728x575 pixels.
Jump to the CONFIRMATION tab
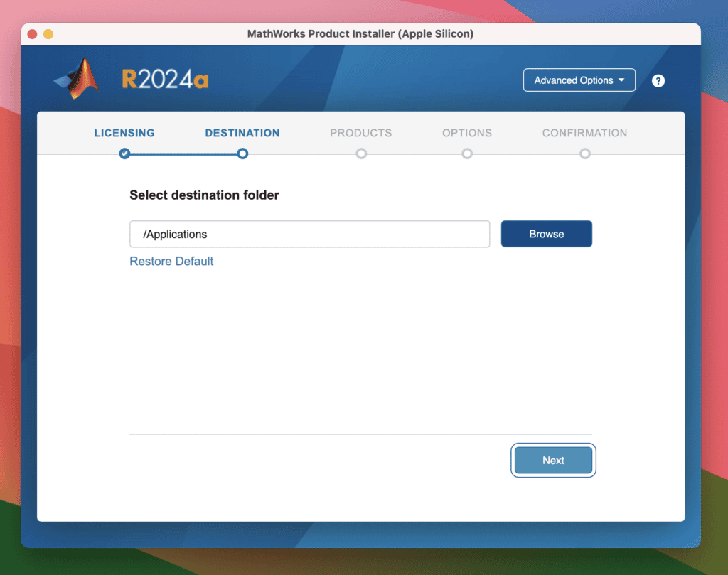[x=584, y=133]
